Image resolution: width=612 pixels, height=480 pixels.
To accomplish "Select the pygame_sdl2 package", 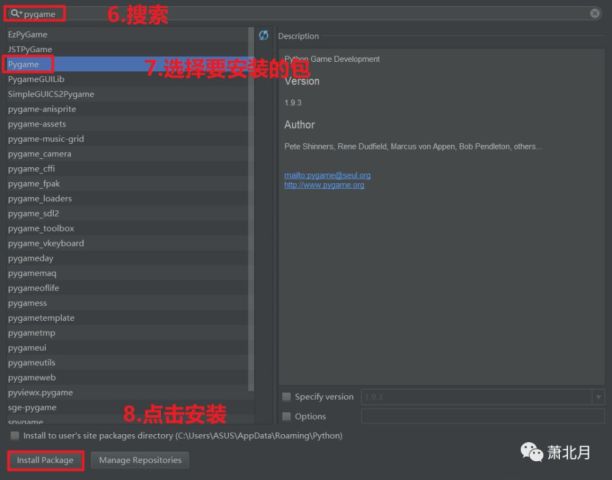I will coord(127,213).
